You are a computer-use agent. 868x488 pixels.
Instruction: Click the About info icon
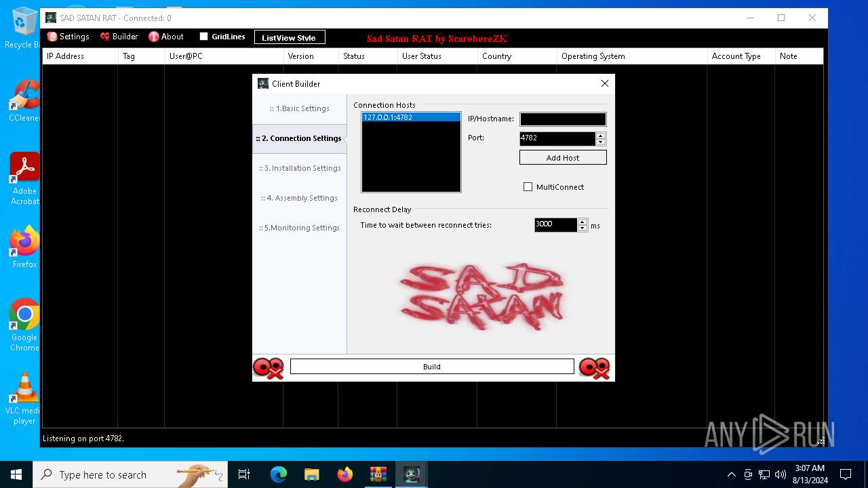[154, 37]
